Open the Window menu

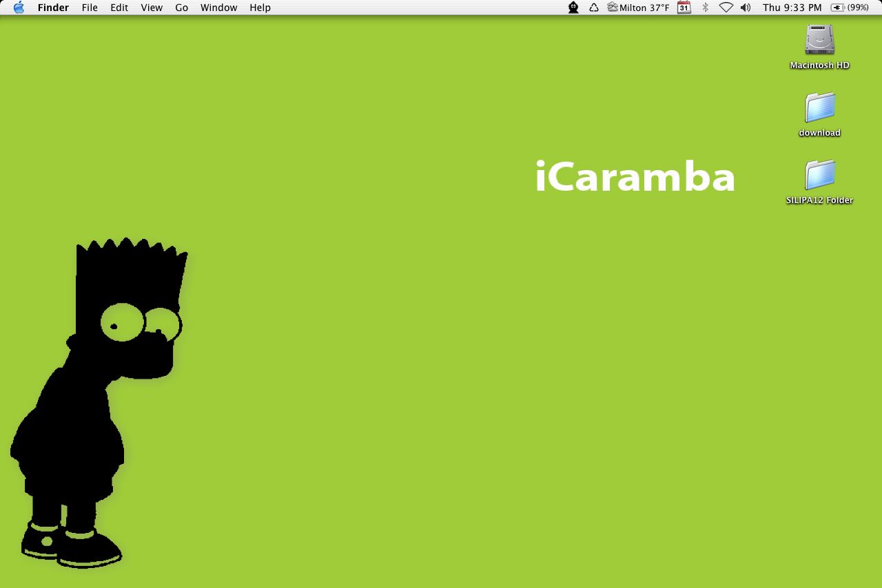[x=219, y=8]
